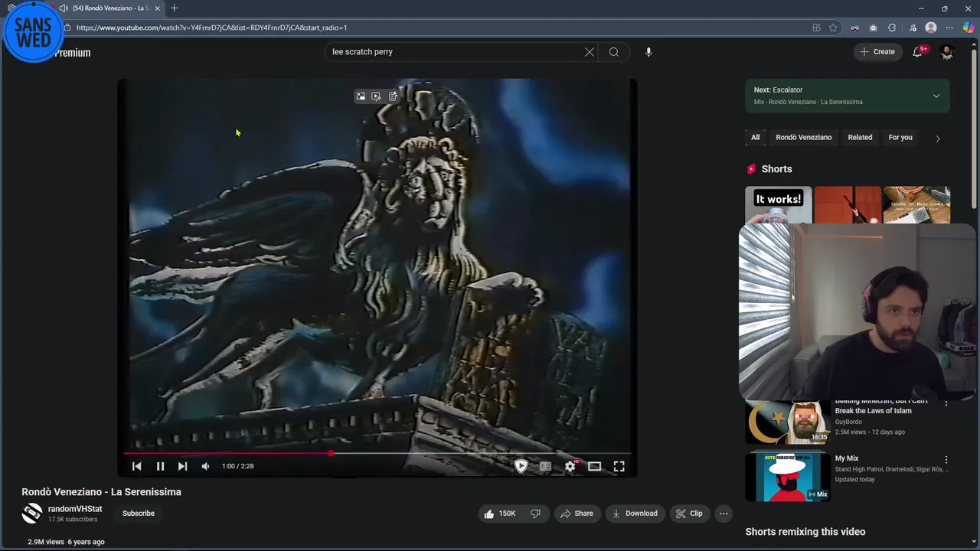The height and width of the screenshot is (551, 980).
Task: Open the randomVHStat channel name link
Action: coord(75,509)
